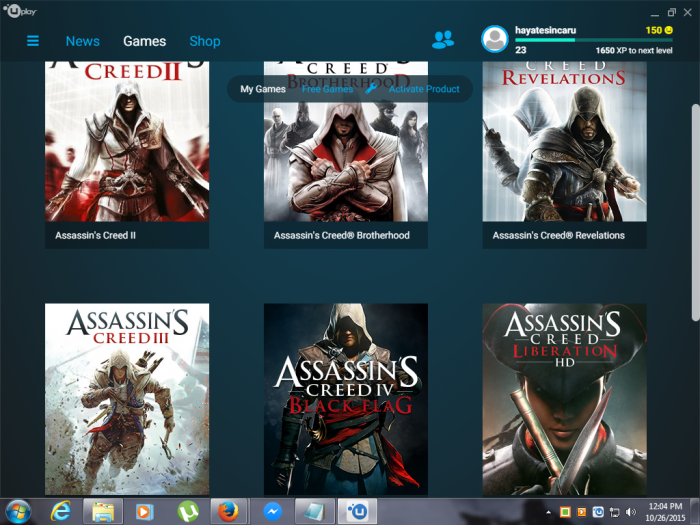The width and height of the screenshot is (700, 525).
Task: Open the hamburger menu in Uplay
Action: click(x=33, y=41)
